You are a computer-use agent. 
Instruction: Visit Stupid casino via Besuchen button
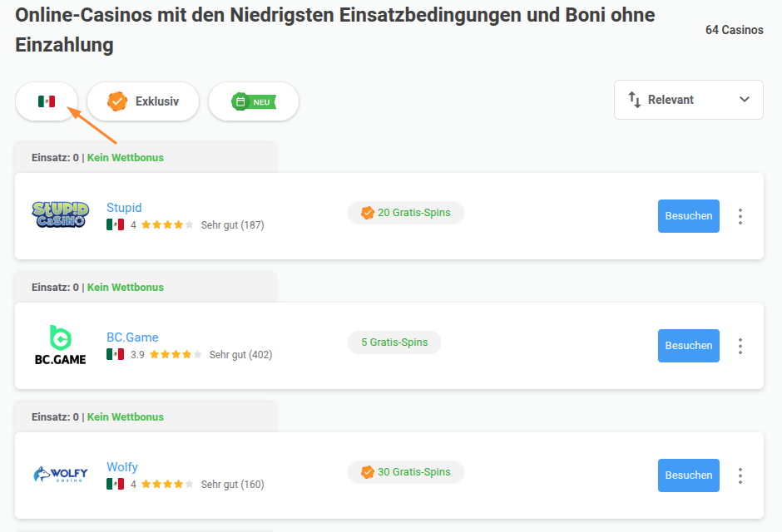click(x=688, y=216)
